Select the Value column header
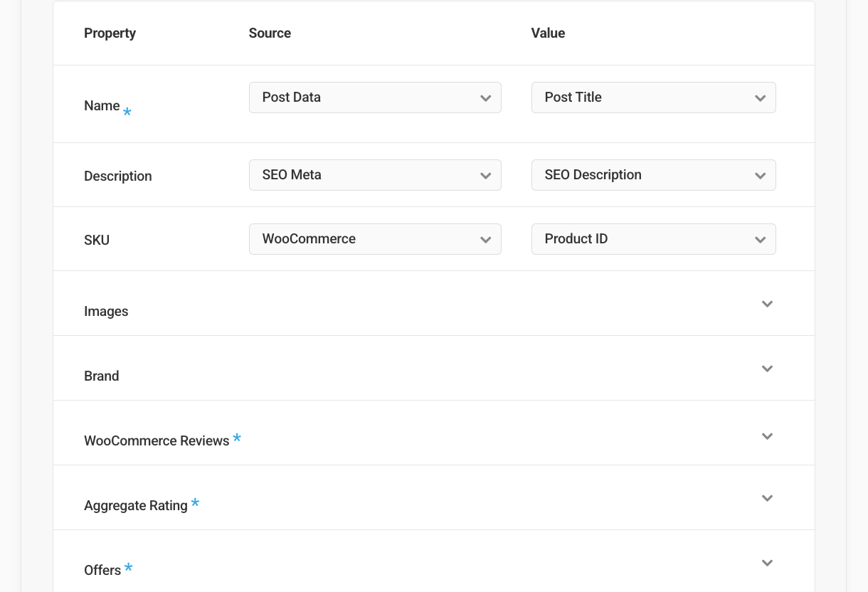868x592 pixels. click(548, 33)
